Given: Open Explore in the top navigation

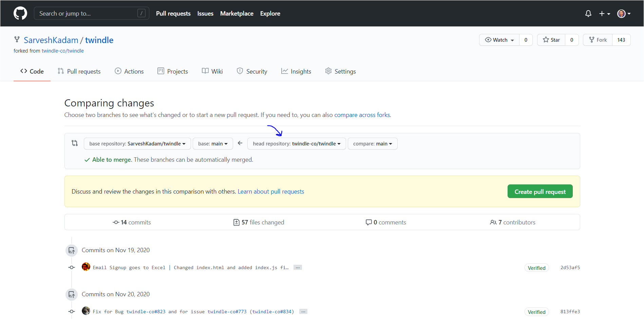Looking at the screenshot, I should coord(270,14).
